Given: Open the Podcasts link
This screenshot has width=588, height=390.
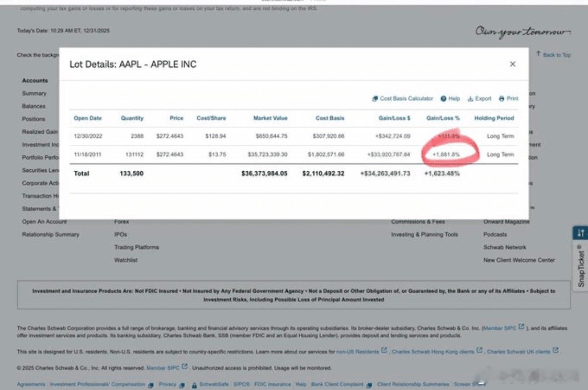Looking at the screenshot, I should (495, 234).
